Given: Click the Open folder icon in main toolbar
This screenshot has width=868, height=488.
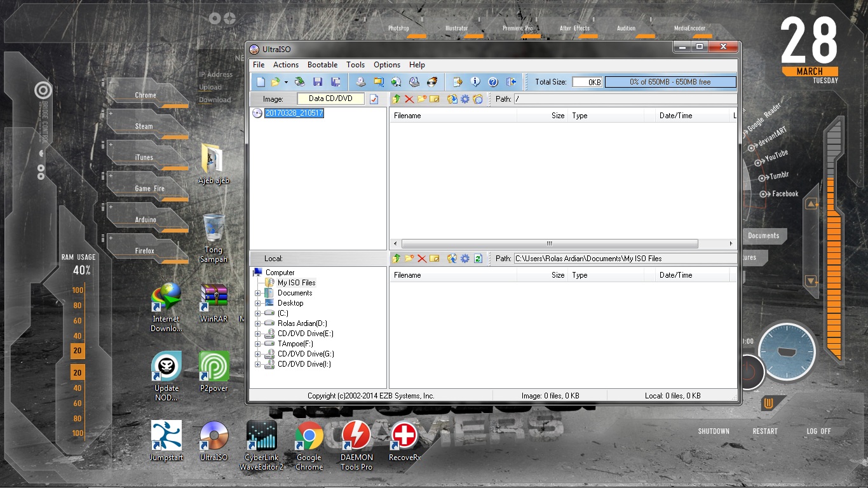Looking at the screenshot, I should click(275, 82).
